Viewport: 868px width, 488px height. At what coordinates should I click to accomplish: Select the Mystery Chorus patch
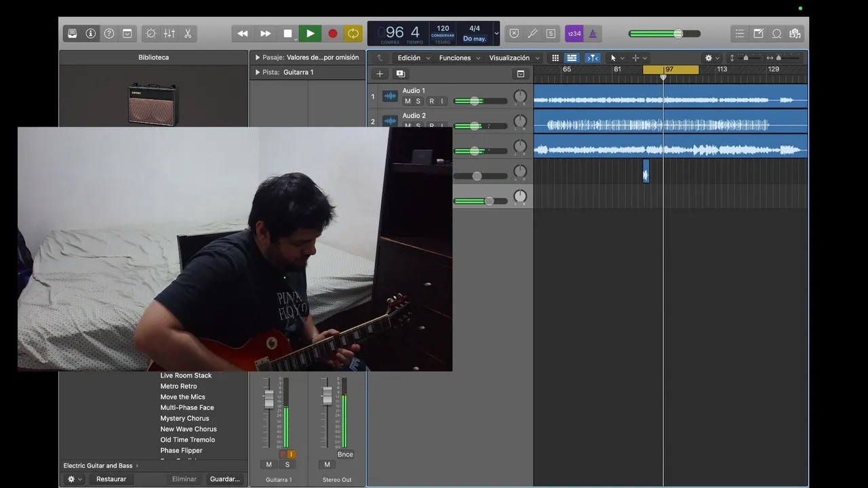click(184, 418)
